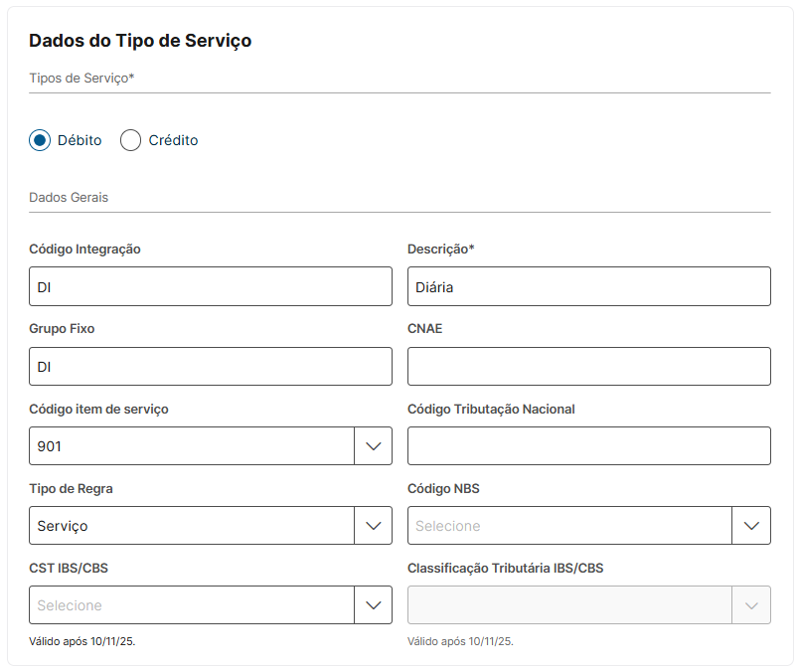Focus the Descrição text field

pyautogui.click(x=588, y=286)
